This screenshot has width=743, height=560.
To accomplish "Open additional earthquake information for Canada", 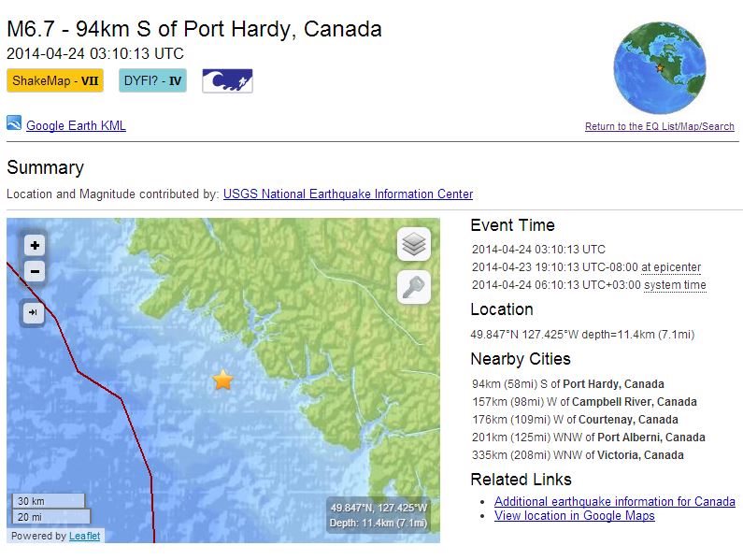I will [x=614, y=502].
